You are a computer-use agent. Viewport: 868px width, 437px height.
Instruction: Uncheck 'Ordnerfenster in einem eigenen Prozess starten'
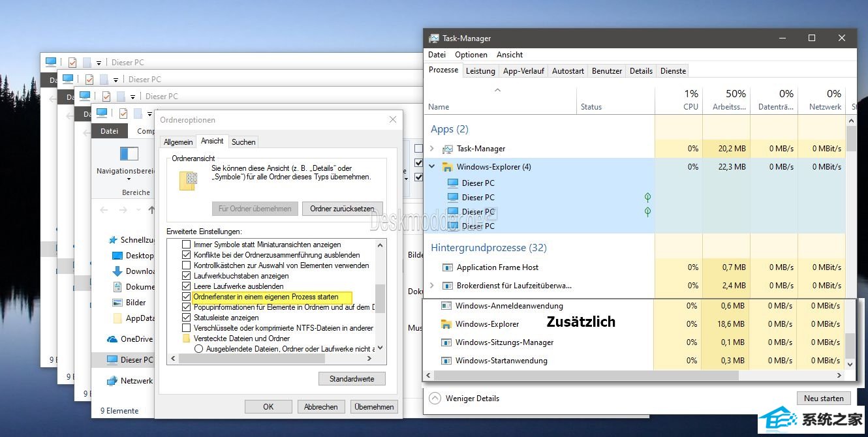(x=187, y=297)
